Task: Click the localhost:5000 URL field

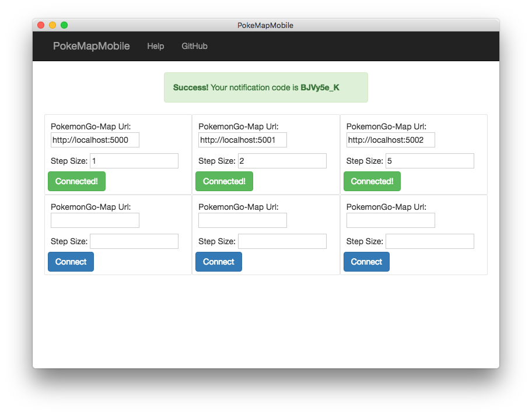Action: tap(95, 140)
